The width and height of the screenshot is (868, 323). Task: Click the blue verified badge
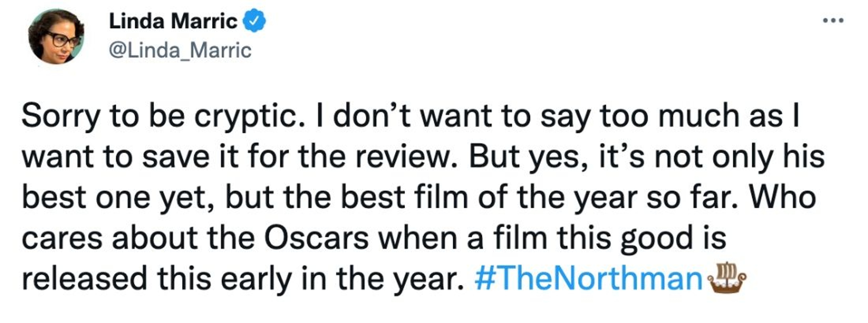tap(254, 21)
